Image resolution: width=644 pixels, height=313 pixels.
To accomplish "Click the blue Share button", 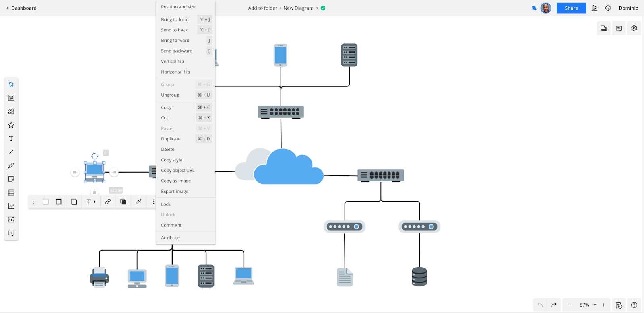I will coord(571,8).
